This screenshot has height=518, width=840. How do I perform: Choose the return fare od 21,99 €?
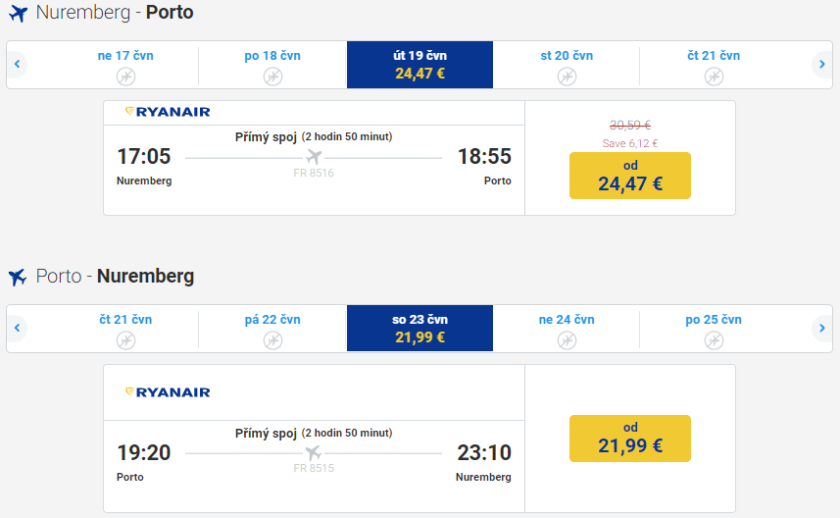(x=630, y=438)
